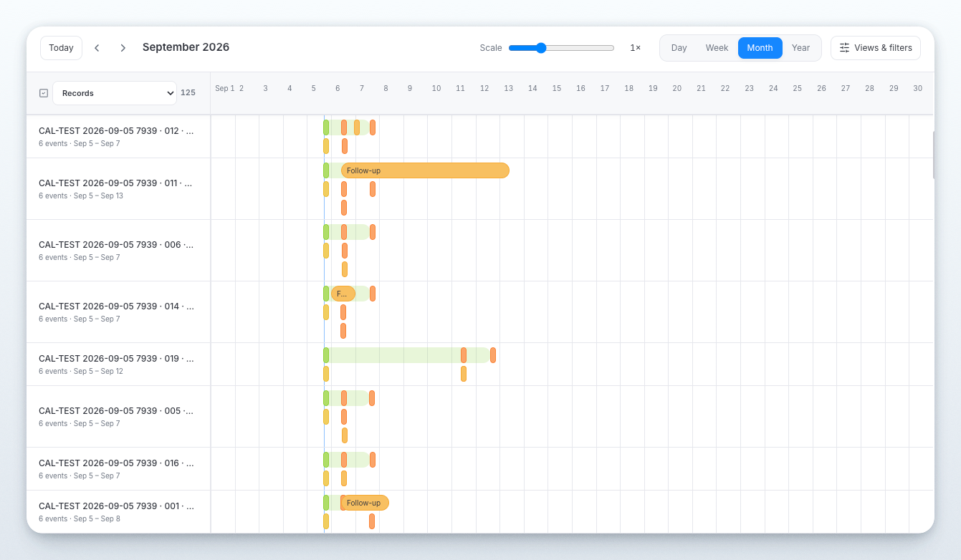Select record CAL-TEST 2026-09-05 7939 · 001
Screen dimensions: 961x560
click(x=118, y=511)
